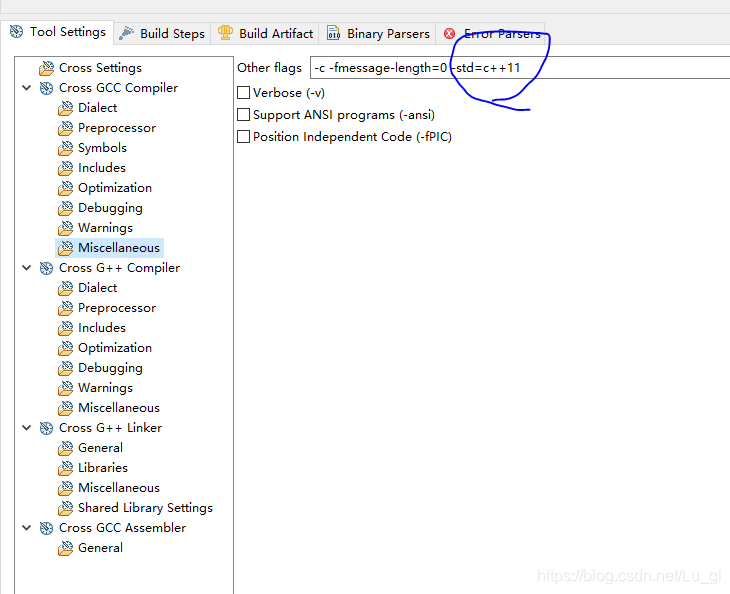This screenshot has width=730, height=594.
Task: Click Symbols option icon
Action: pos(66,148)
